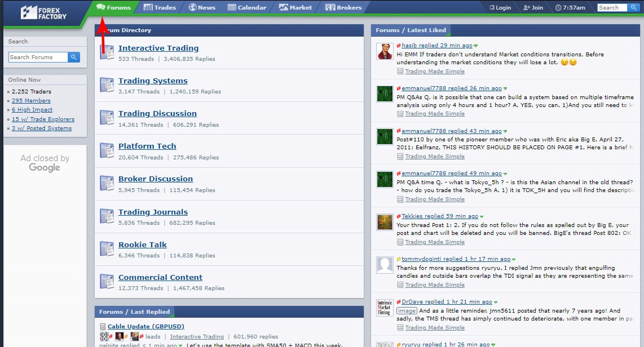Click the Interactive Trading forum folder icon

[x=107, y=52]
